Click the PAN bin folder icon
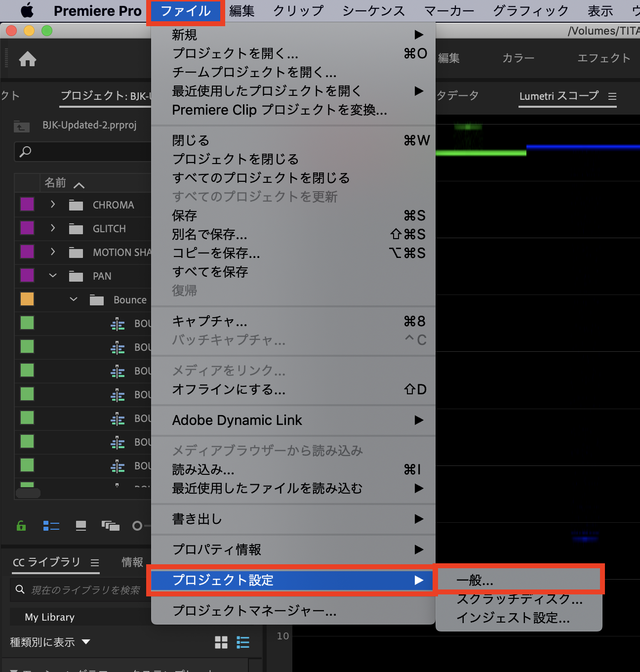 tap(76, 276)
